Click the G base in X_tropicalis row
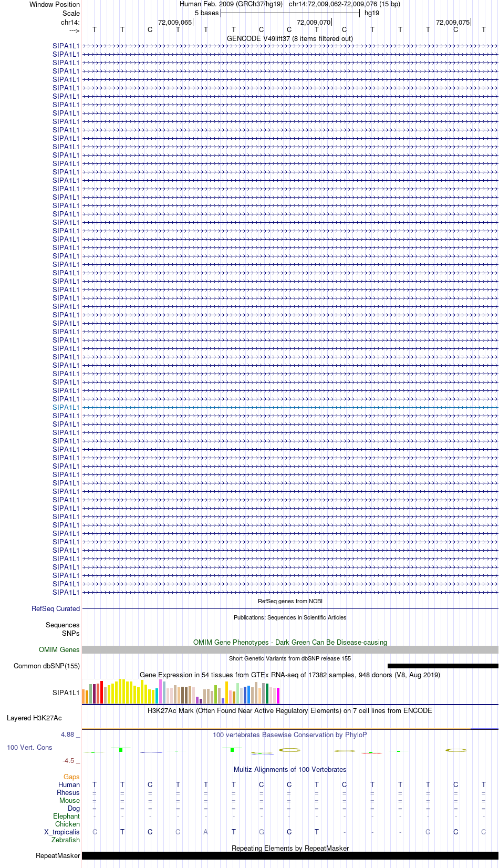499x868 pixels. 262,832
